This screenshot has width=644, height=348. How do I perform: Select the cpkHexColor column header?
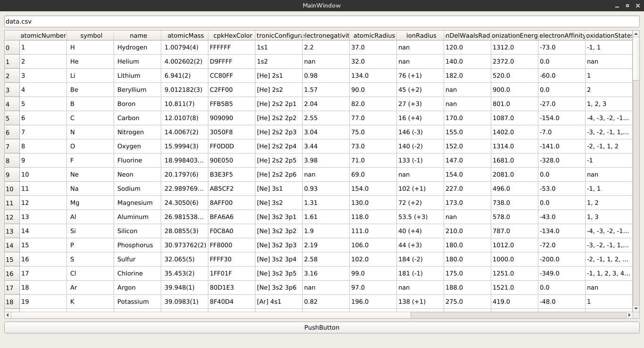tap(231, 35)
